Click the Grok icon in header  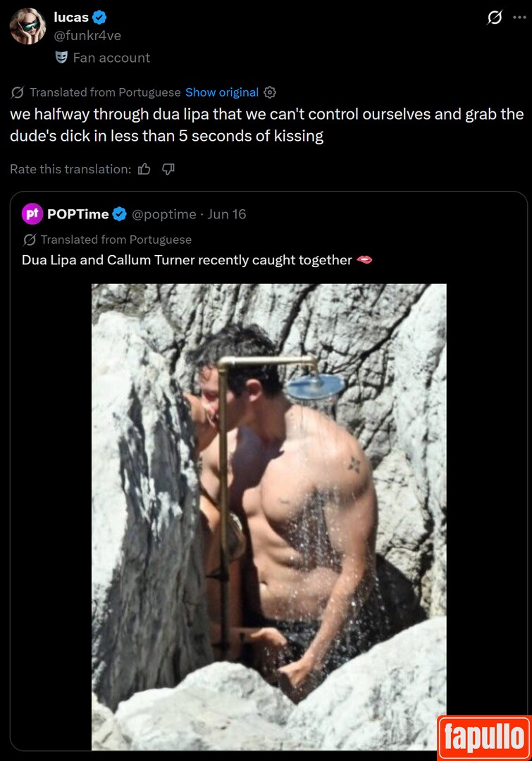494,18
